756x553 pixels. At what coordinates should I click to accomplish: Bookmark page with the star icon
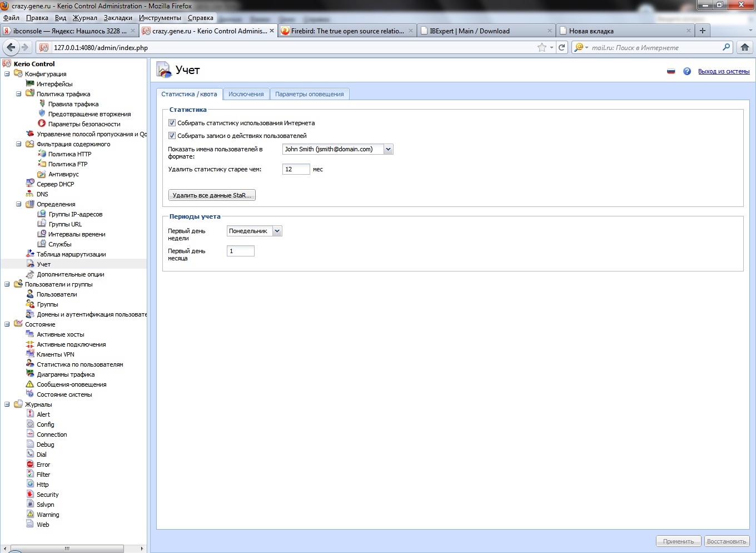541,47
